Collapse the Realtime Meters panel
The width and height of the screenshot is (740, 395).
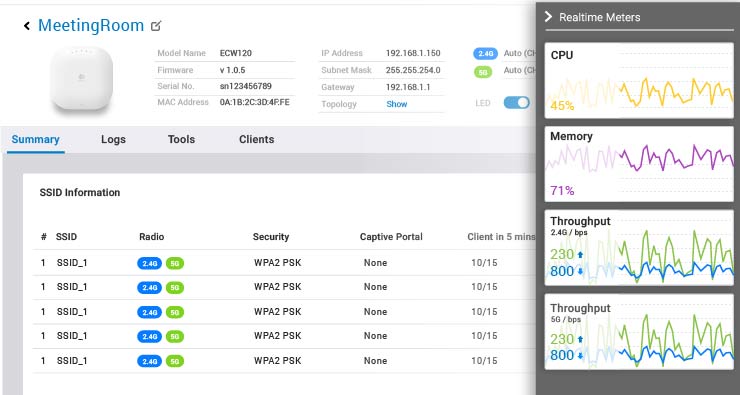point(548,17)
